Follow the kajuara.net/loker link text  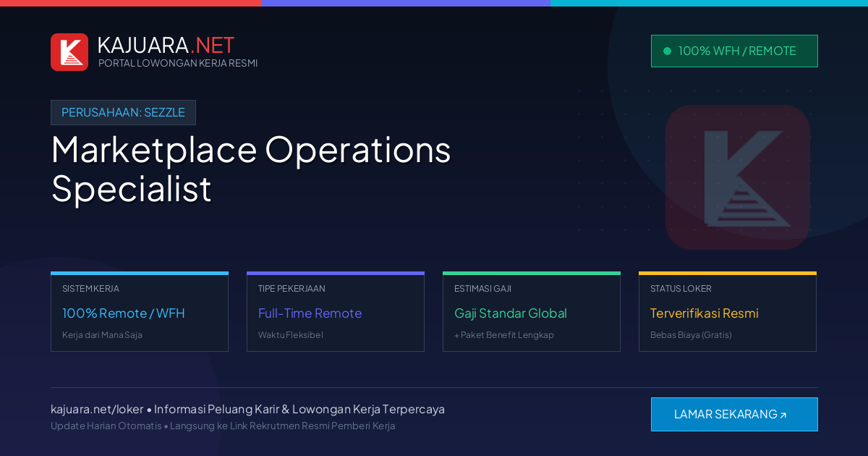coord(97,409)
